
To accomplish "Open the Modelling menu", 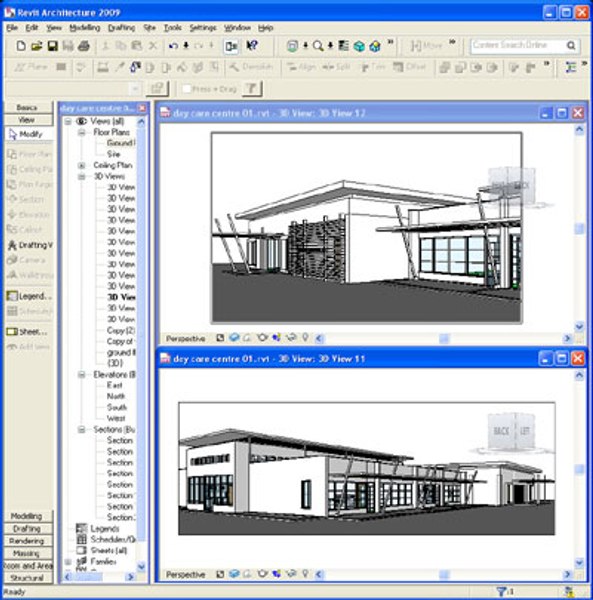I will [x=85, y=28].
